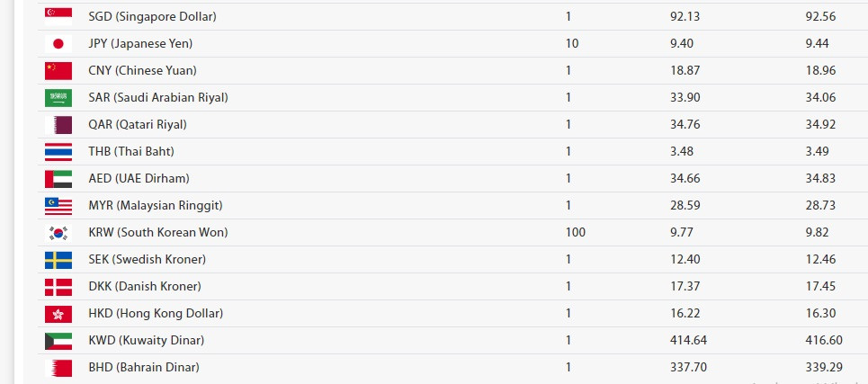Click the KRW unit value 100
Screen dimensions: 868x384
coord(575,232)
